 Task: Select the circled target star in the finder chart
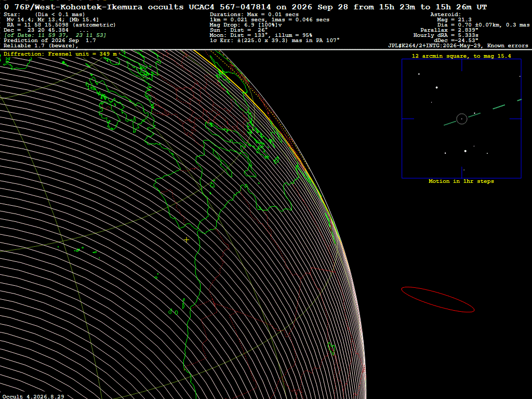(x=462, y=119)
